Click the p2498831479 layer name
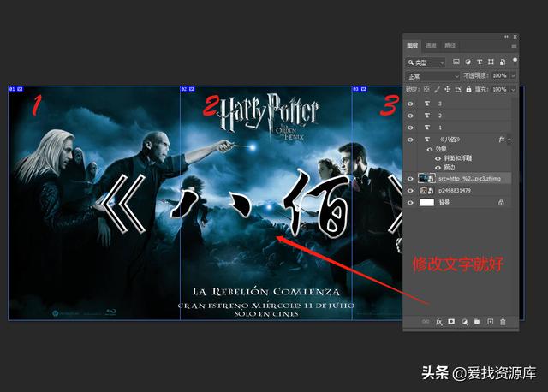 (455, 191)
